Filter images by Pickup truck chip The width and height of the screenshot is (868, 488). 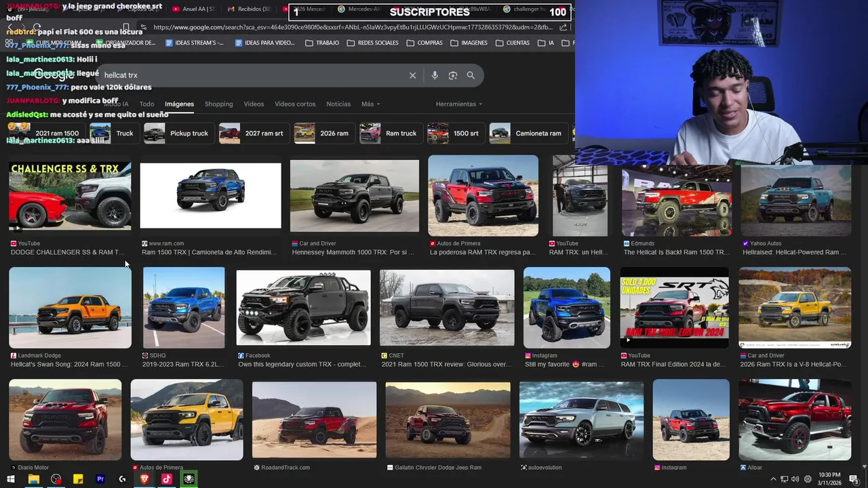(178, 134)
